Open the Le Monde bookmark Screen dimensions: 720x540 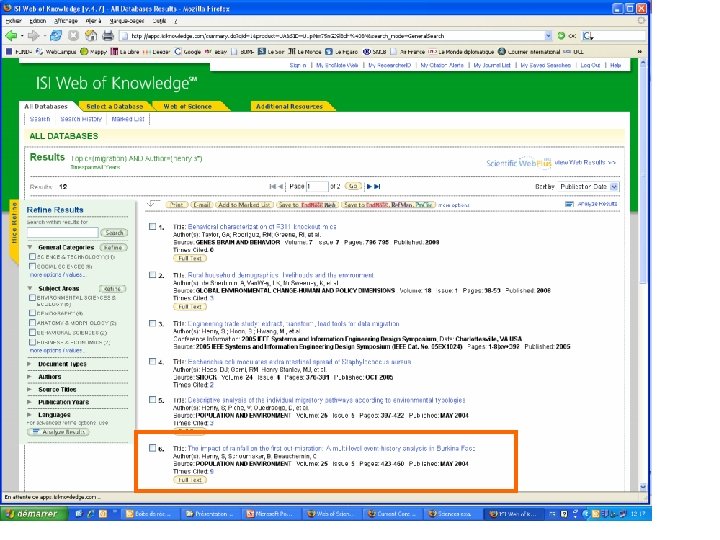pos(305,52)
